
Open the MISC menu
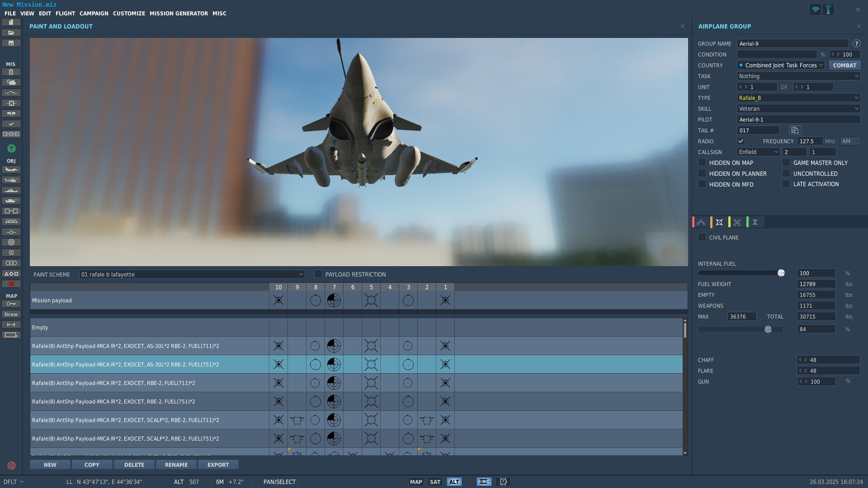(x=219, y=13)
